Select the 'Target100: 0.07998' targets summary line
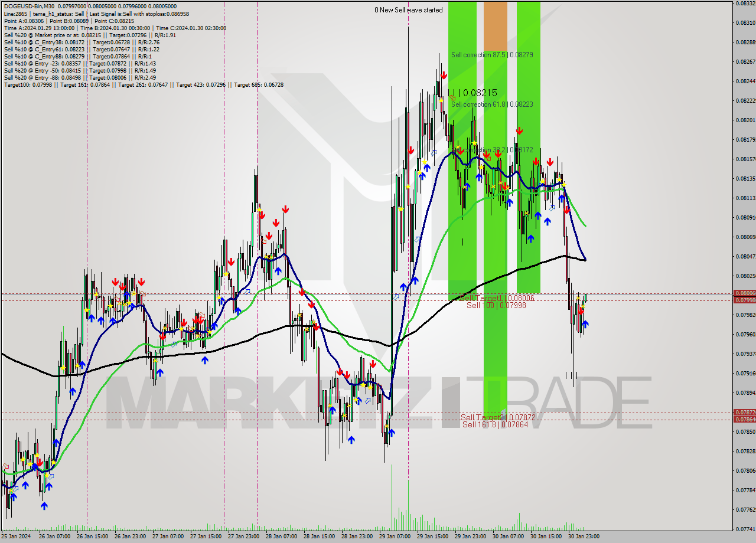Screen dimensions: 756x543 pos(144,84)
